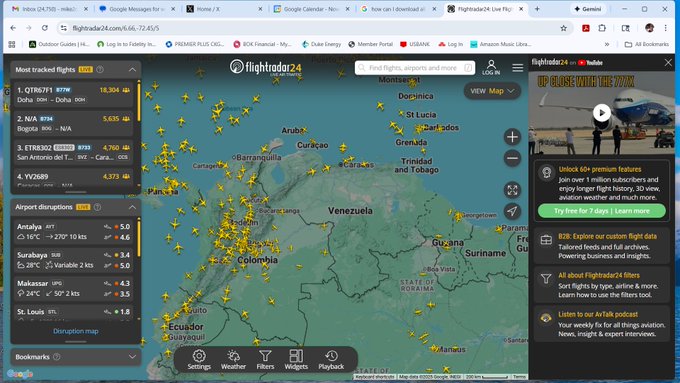The width and height of the screenshot is (680, 383).
Task: Select N/A B734 Bogota flight row
Action: coord(73,124)
